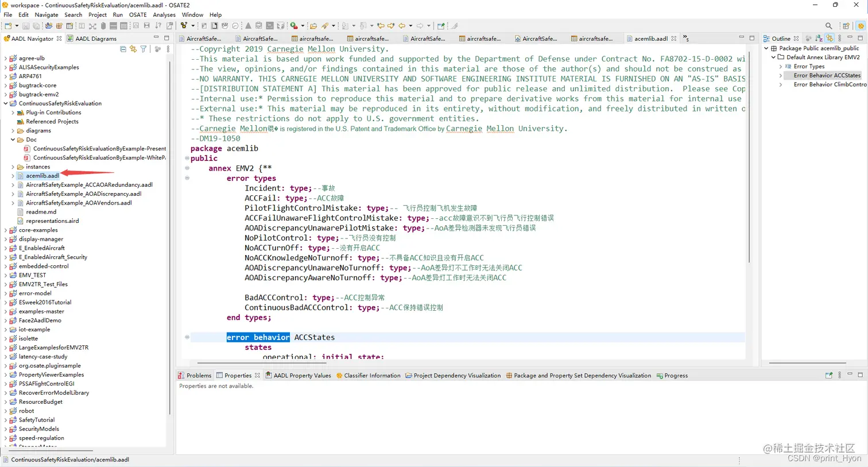
Task: Open the Classifier Information tab
Action: [368, 375]
